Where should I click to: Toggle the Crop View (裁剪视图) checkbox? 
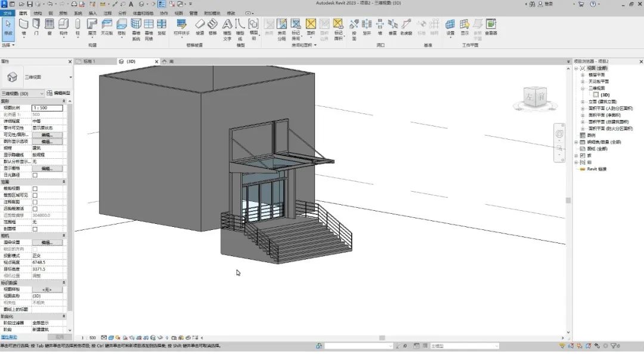[35, 189]
